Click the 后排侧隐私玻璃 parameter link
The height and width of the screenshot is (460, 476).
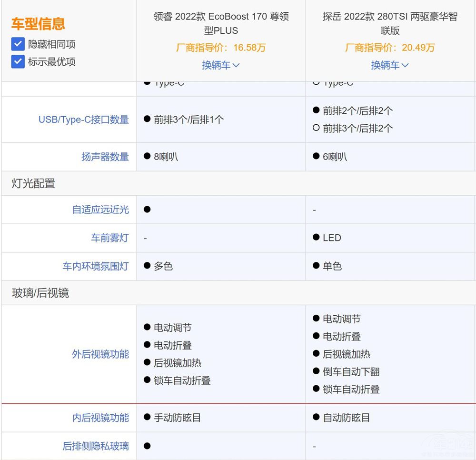(95, 446)
